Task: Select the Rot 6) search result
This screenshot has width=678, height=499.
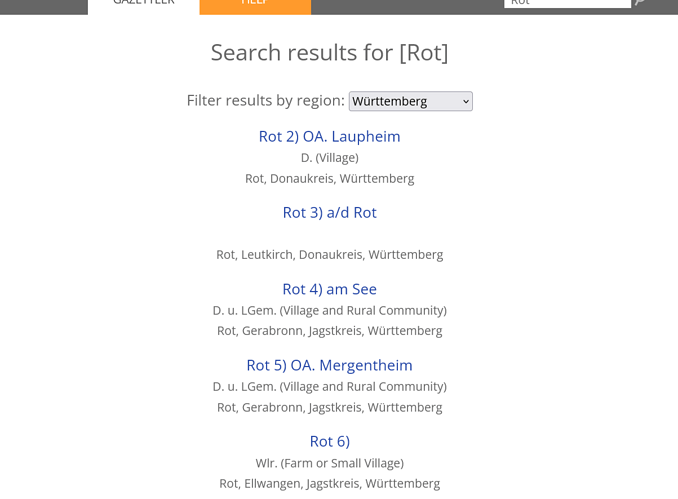Action: 329,441
